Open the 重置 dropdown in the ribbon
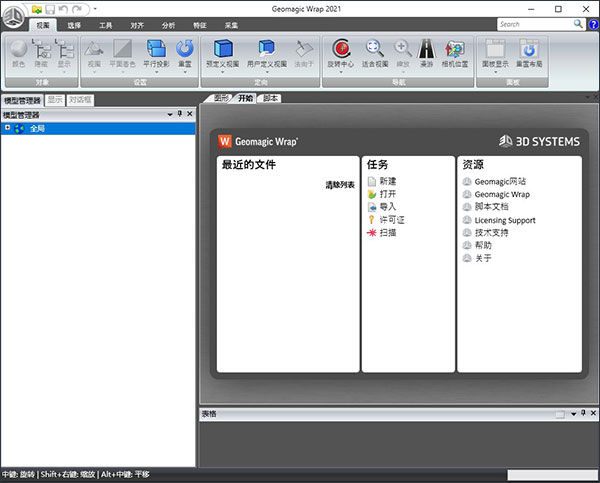This screenshot has height=483, width=600. point(185,71)
